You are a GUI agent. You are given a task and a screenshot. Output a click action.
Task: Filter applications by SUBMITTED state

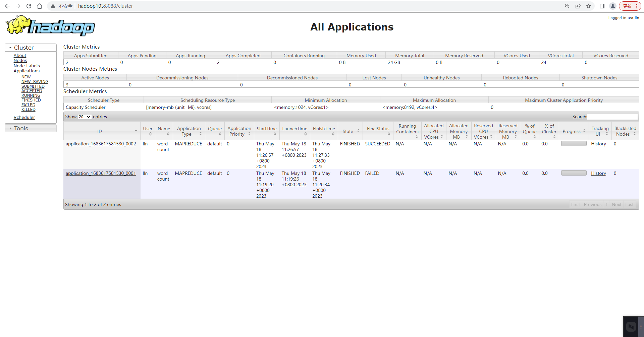click(33, 86)
